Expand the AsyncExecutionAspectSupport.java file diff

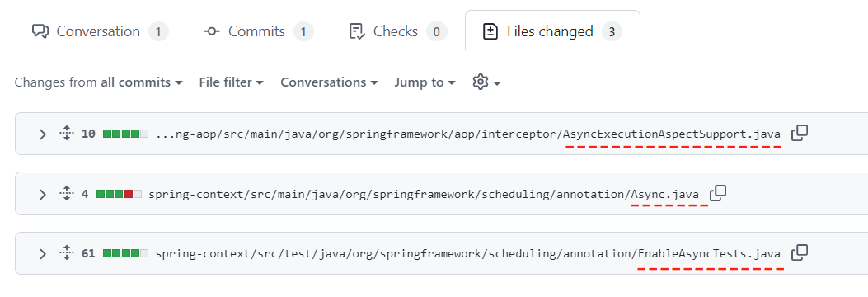point(43,134)
